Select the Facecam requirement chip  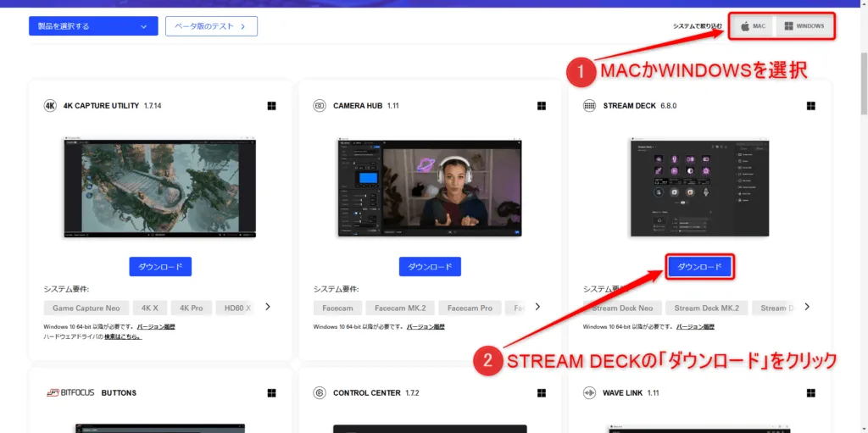pyautogui.click(x=337, y=308)
